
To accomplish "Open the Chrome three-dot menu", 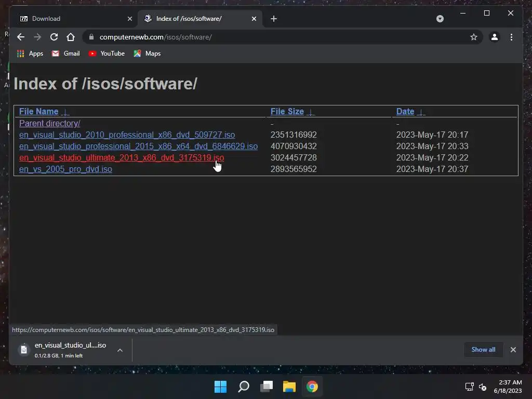I will click(511, 37).
